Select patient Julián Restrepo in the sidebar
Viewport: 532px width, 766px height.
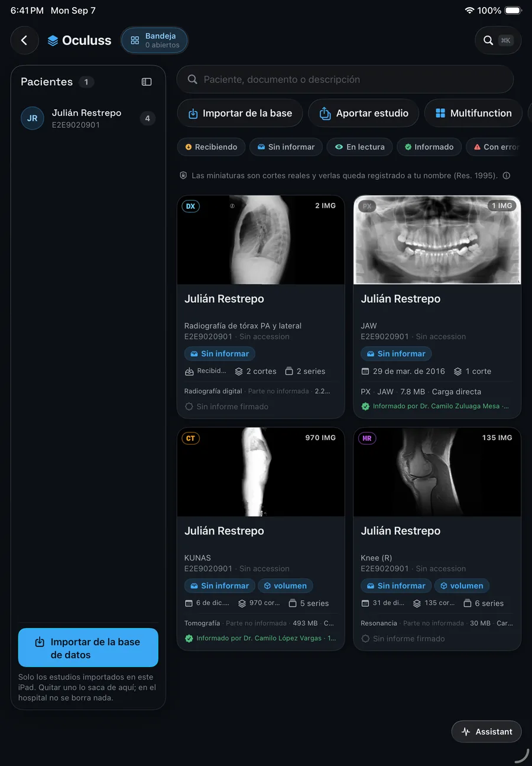[88, 118]
